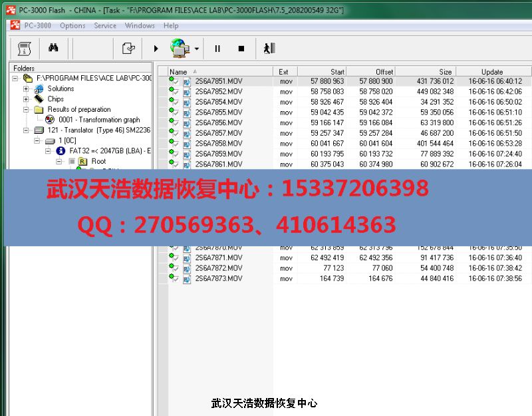Image resolution: width=532 pixels, height=416 pixels.
Task: Click the Transformation graph icon in tree
Action: [50, 120]
